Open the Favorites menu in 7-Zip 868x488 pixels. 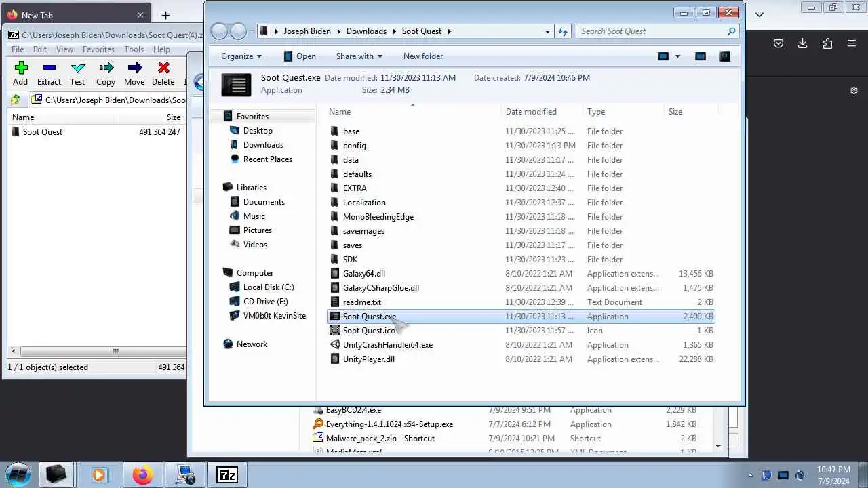click(98, 49)
